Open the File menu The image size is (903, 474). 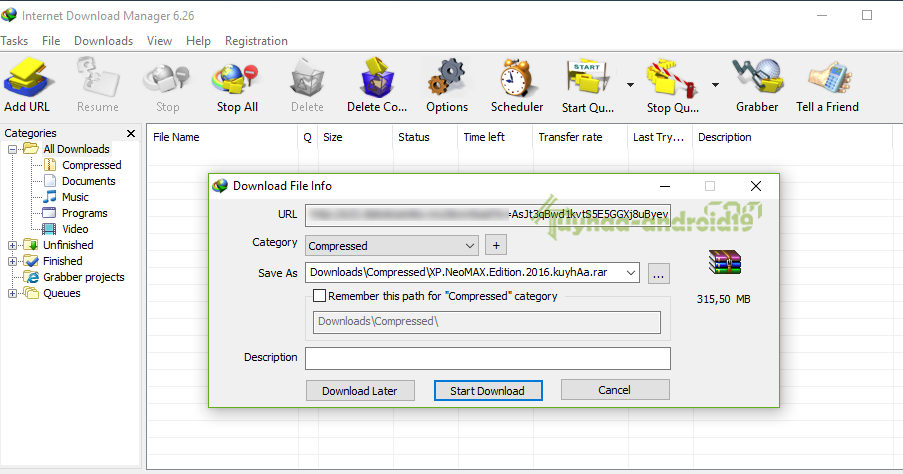pos(51,41)
